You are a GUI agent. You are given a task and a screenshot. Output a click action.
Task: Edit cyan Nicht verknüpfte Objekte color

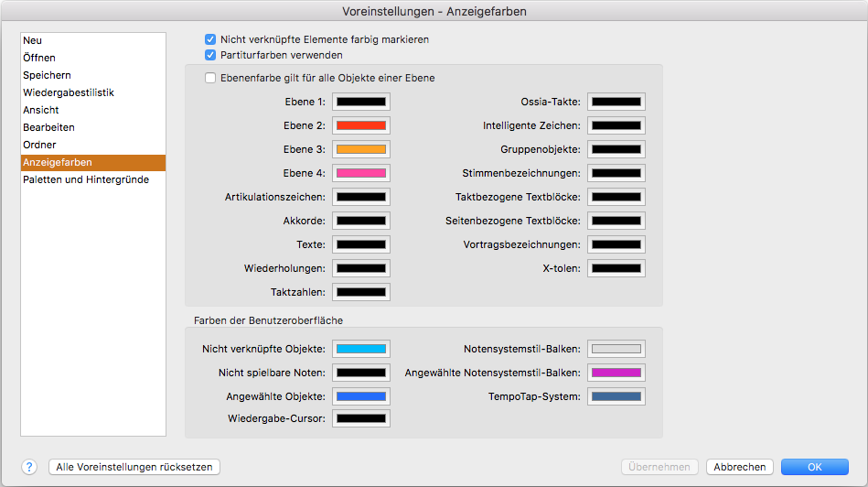(x=361, y=349)
